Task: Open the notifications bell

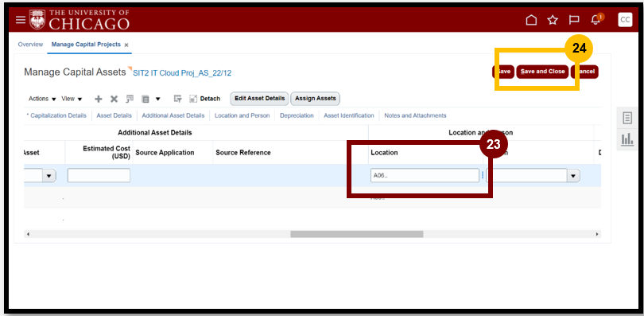Action: coord(596,20)
